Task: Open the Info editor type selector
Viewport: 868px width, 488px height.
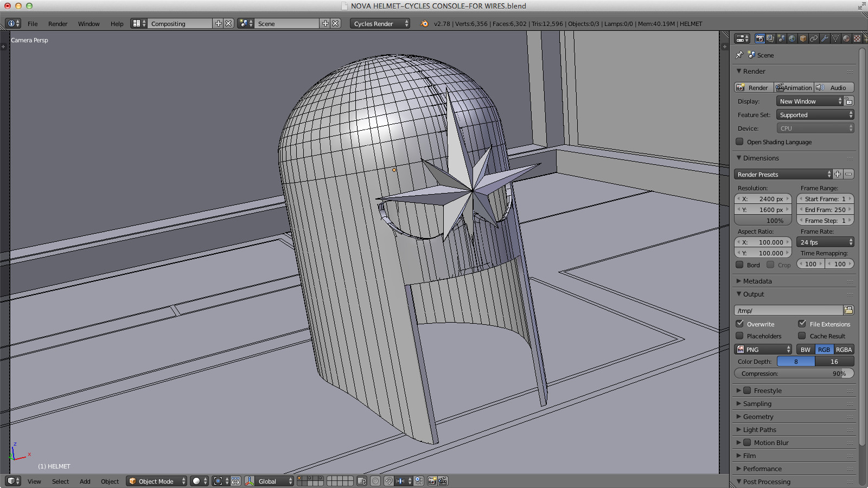Action: coord(13,23)
